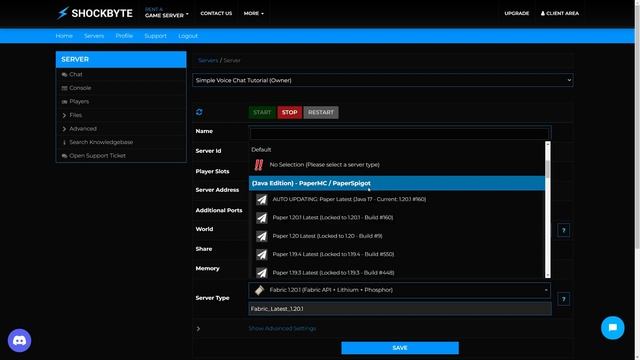Open the Discord chat icon
The image size is (640, 360).
[x=19, y=340]
